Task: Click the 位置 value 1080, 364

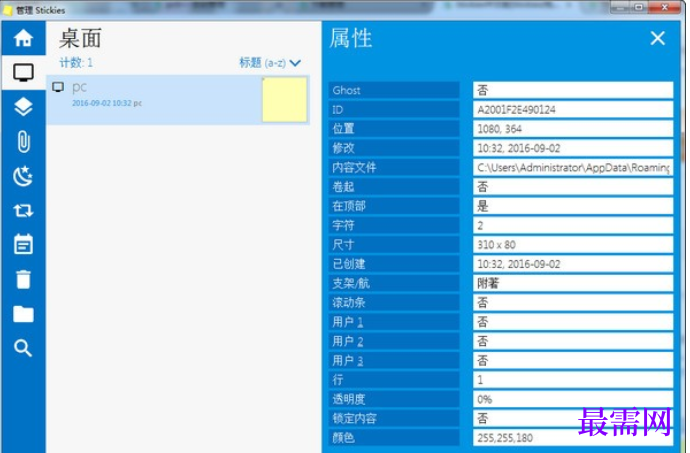Action: click(x=573, y=129)
